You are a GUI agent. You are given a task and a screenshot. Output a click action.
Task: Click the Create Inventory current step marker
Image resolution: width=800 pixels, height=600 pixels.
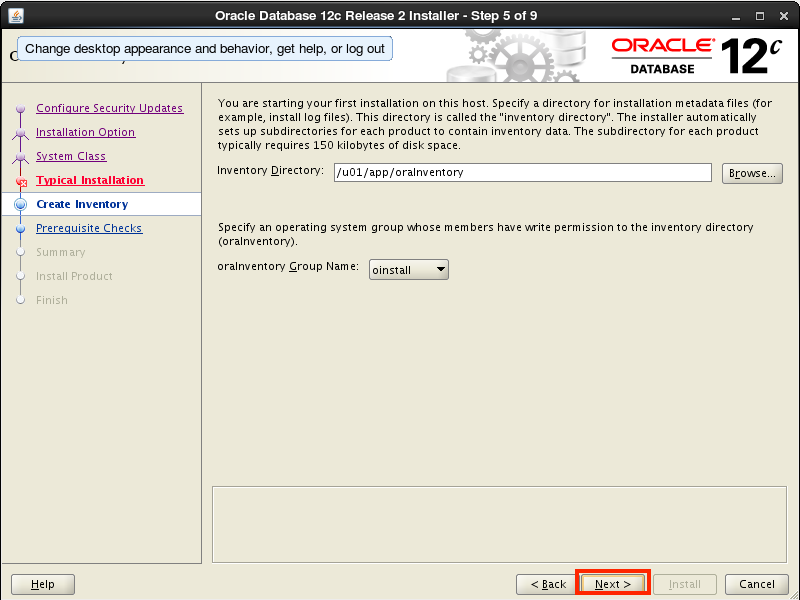tap(20, 204)
